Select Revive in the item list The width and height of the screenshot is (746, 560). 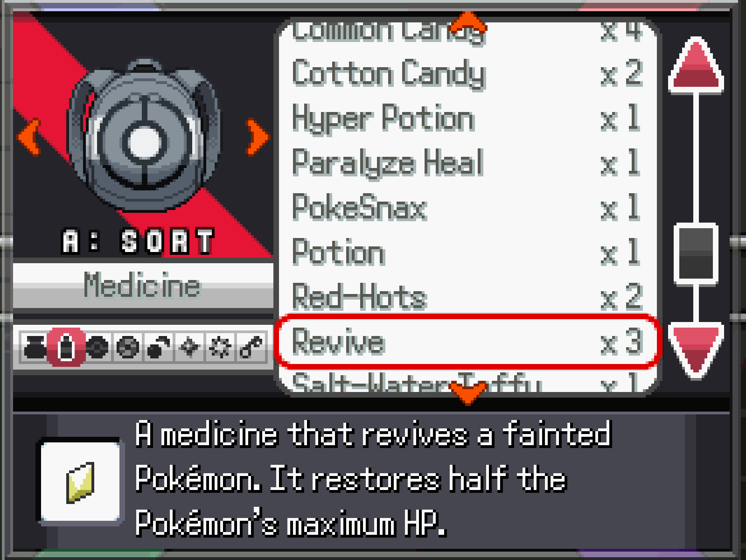[x=468, y=342]
